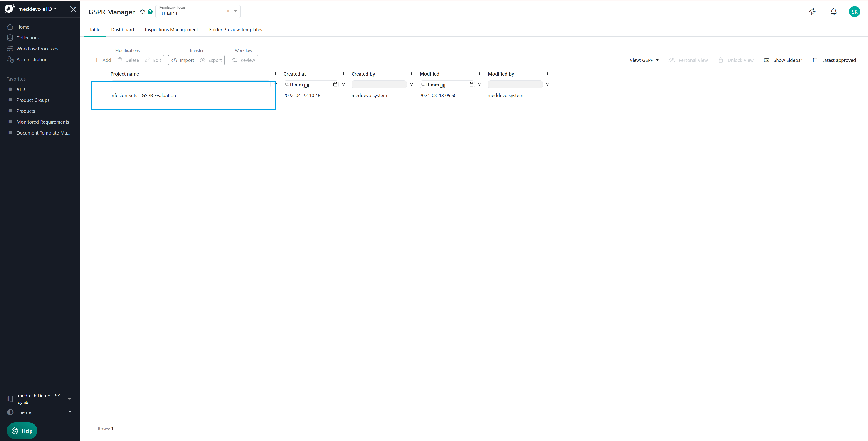
Task: Close the sidebar with the X icon
Action: [x=73, y=9]
